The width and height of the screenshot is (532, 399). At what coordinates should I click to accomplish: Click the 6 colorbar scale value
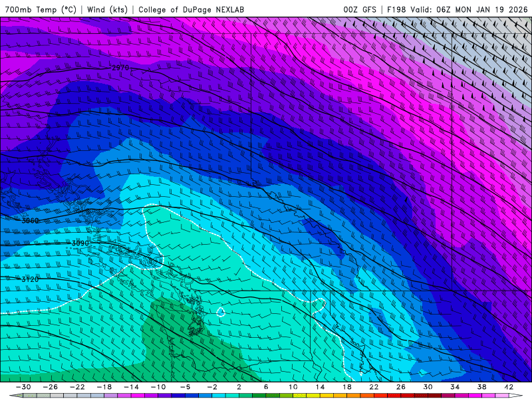coord(265,387)
